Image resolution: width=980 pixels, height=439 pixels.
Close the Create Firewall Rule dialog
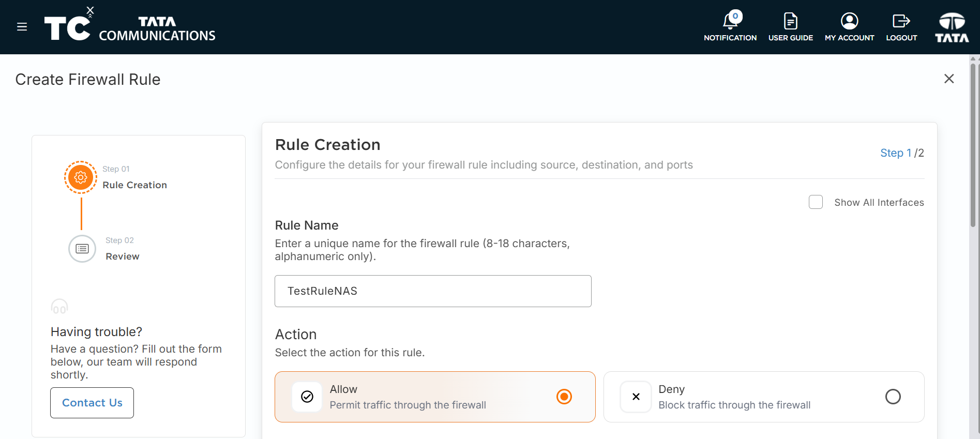coord(949,79)
